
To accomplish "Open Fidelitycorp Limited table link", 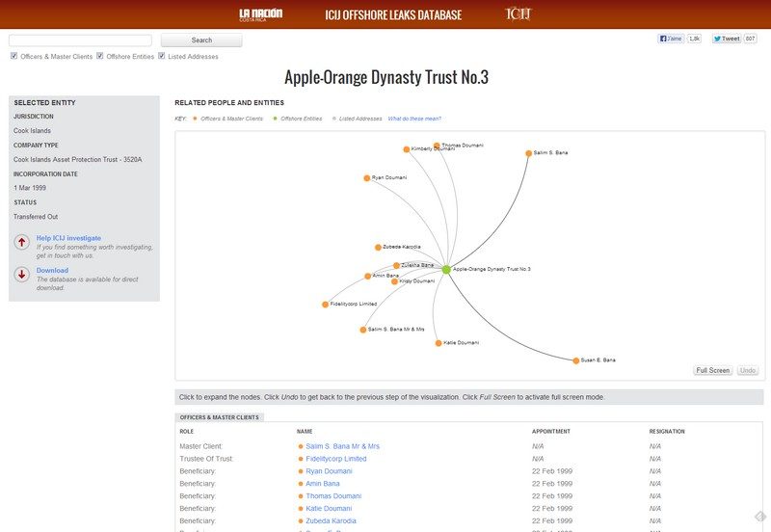I will pyautogui.click(x=336, y=459).
